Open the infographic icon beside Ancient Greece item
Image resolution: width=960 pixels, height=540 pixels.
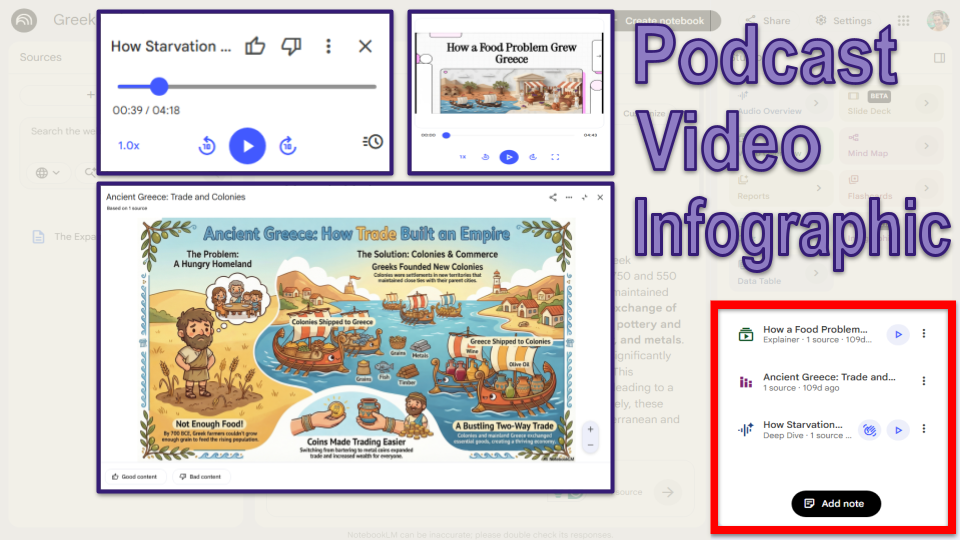(x=745, y=382)
